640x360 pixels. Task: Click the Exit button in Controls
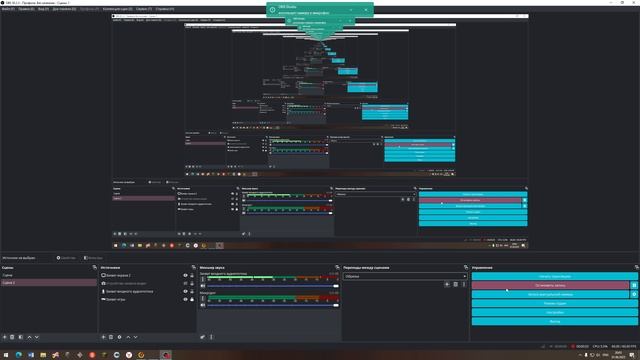pyautogui.click(x=555, y=321)
